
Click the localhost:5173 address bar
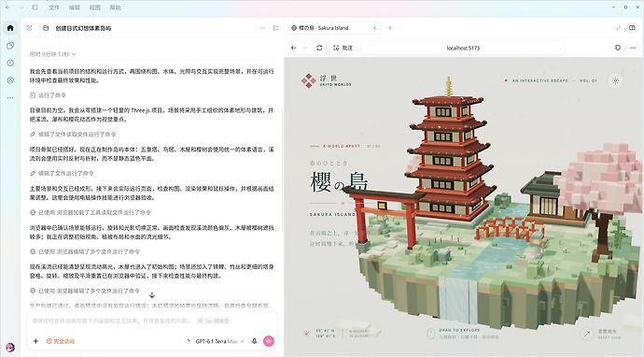(463, 48)
